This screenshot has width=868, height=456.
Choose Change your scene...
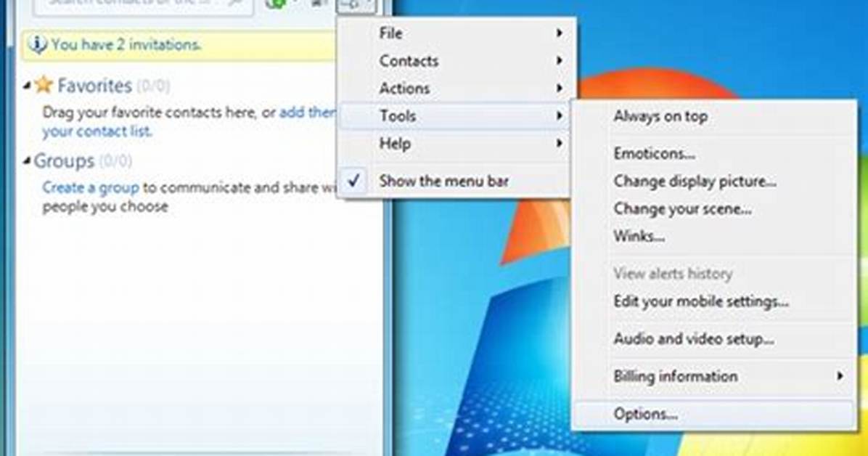click(713, 209)
